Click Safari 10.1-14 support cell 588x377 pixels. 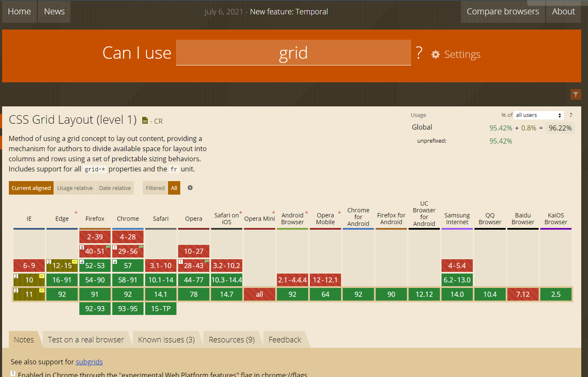click(161, 280)
